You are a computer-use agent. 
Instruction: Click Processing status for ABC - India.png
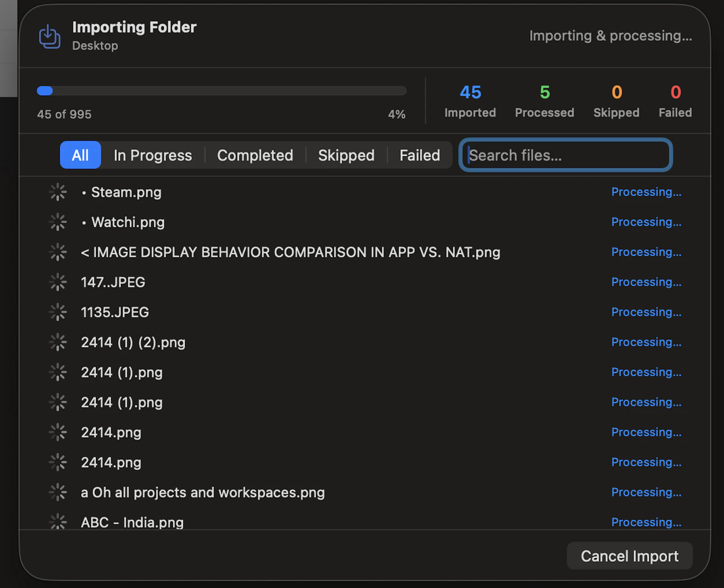(646, 522)
